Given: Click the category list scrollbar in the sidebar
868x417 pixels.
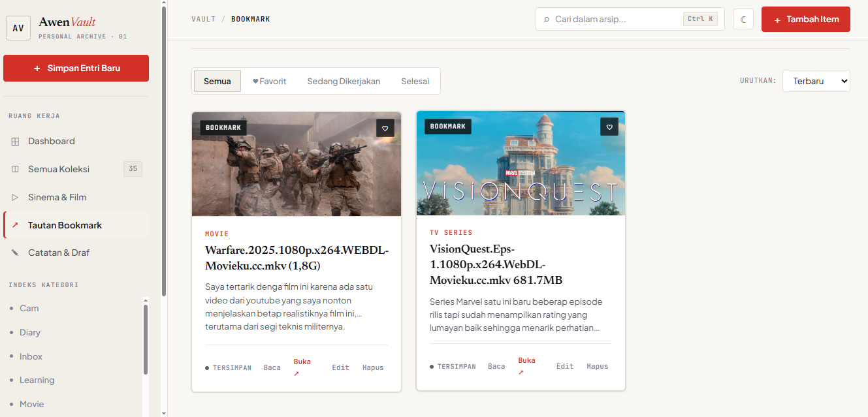Looking at the screenshot, I should (x=146, y=341).
